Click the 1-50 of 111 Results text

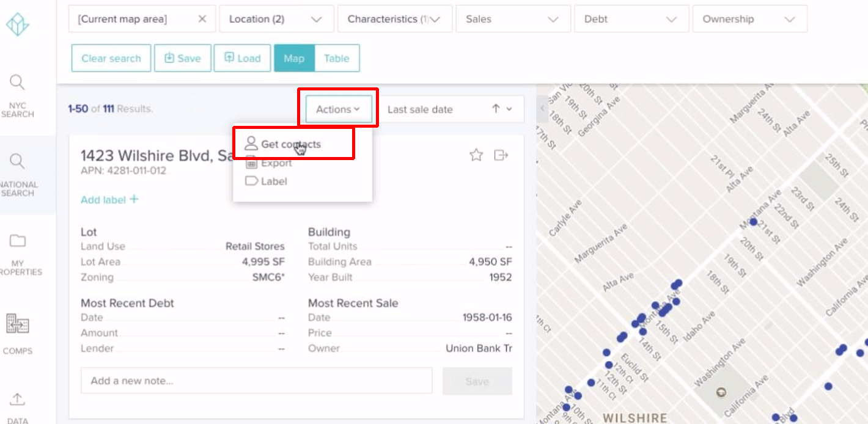click(x=111, y=109)
